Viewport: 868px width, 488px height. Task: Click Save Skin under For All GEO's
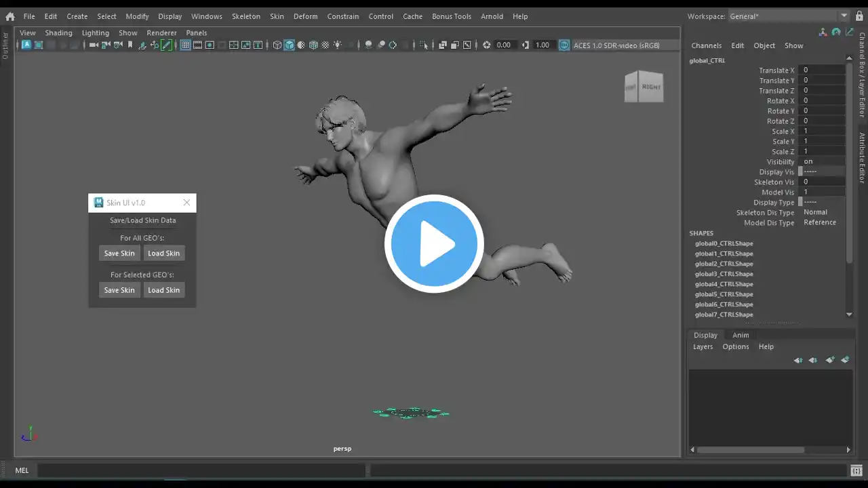point(119,253)
